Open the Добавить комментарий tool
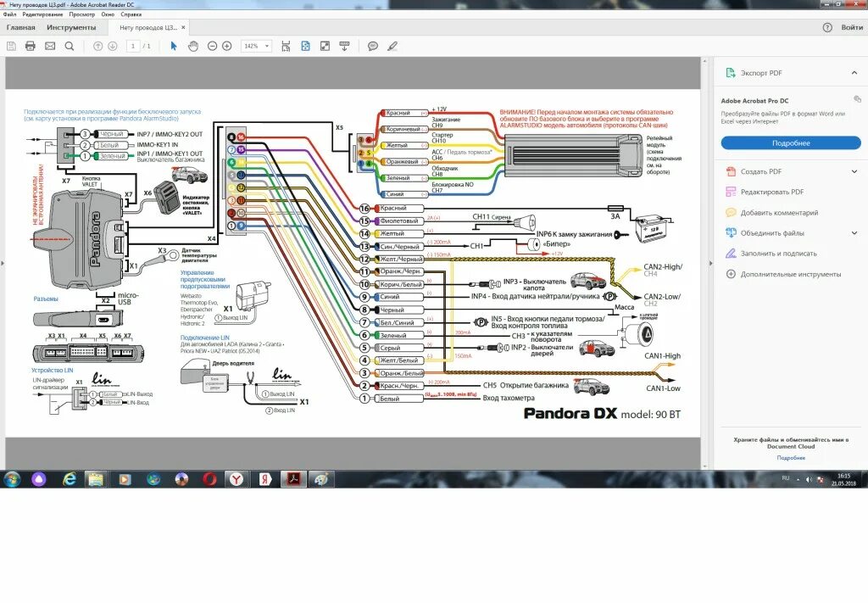 (779, 213)
